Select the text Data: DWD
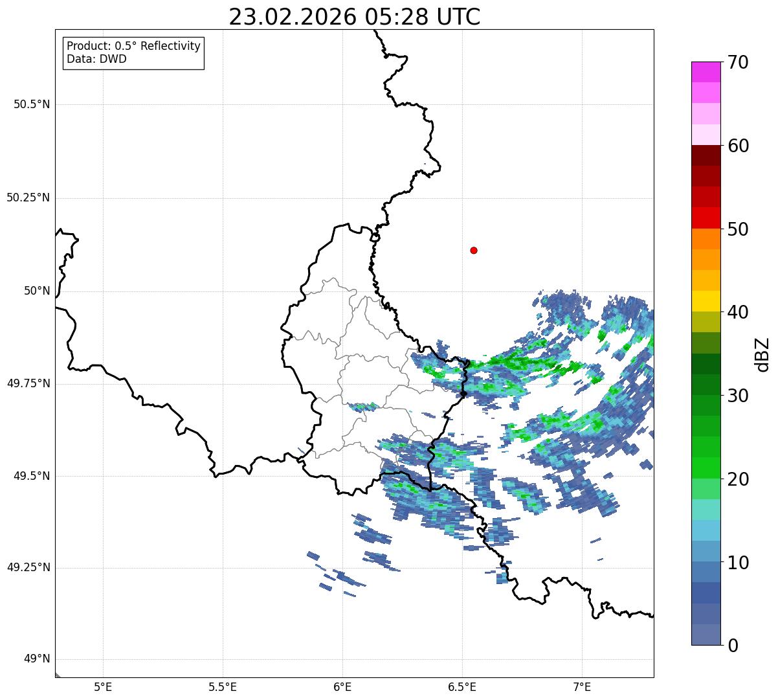 coord(96,59)
